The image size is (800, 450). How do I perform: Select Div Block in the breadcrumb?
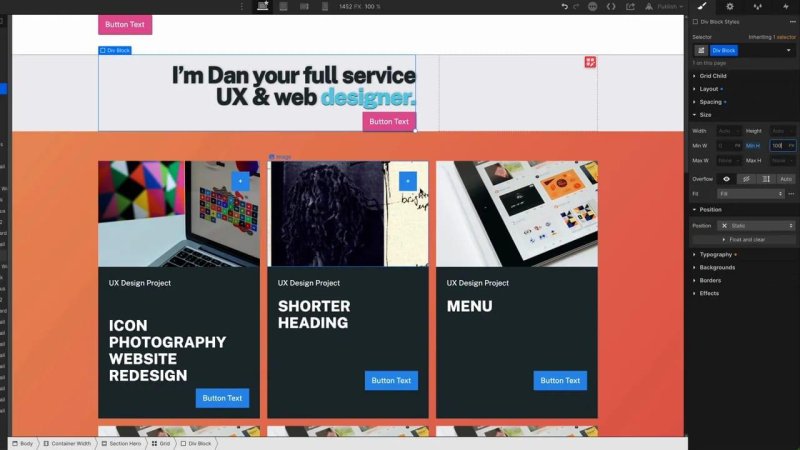click(x=196, y=444)
